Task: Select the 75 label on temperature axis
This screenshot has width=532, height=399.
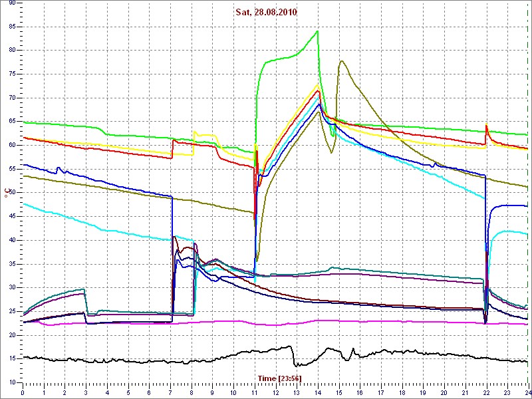Action: click(x=12, y=74)
